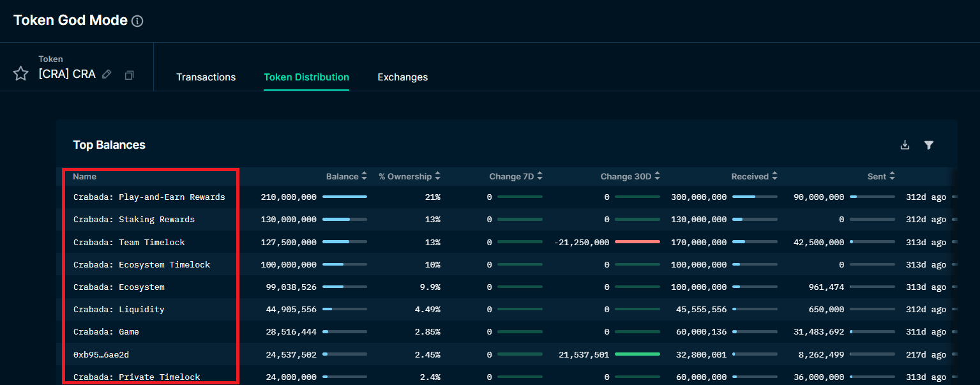Open the Top Balances filter
The height and width of the screenshot is (385, 980).
click(929, 145)
